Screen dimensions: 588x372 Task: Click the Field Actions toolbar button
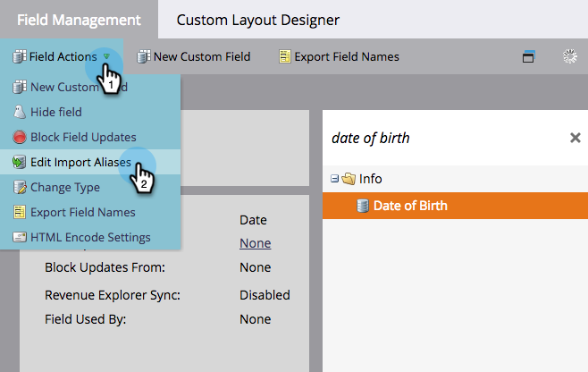[x=55, y=56]
